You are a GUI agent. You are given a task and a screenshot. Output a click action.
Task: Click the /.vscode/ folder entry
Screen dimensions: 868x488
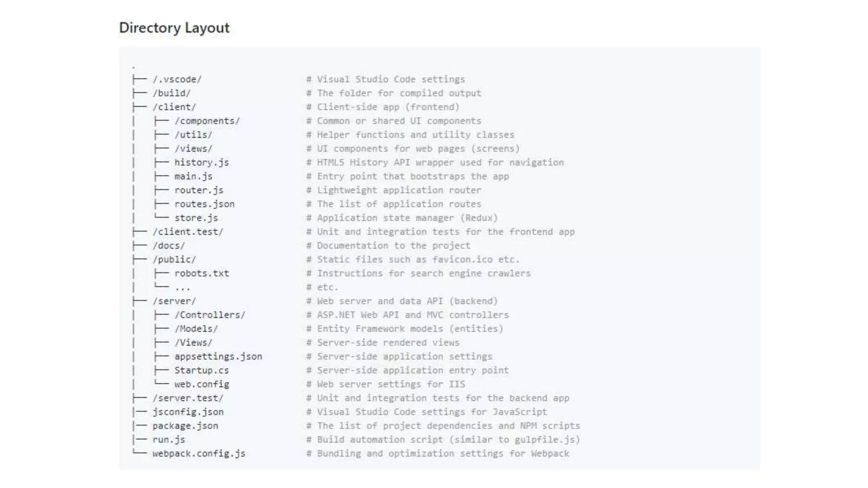(x=177, y=79)
